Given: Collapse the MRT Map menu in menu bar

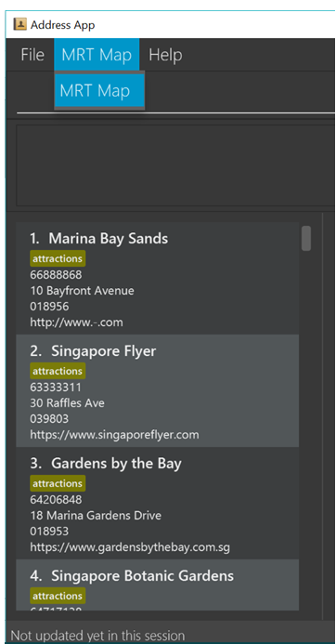Looking at the screenshot, I should tap(97, 55).
